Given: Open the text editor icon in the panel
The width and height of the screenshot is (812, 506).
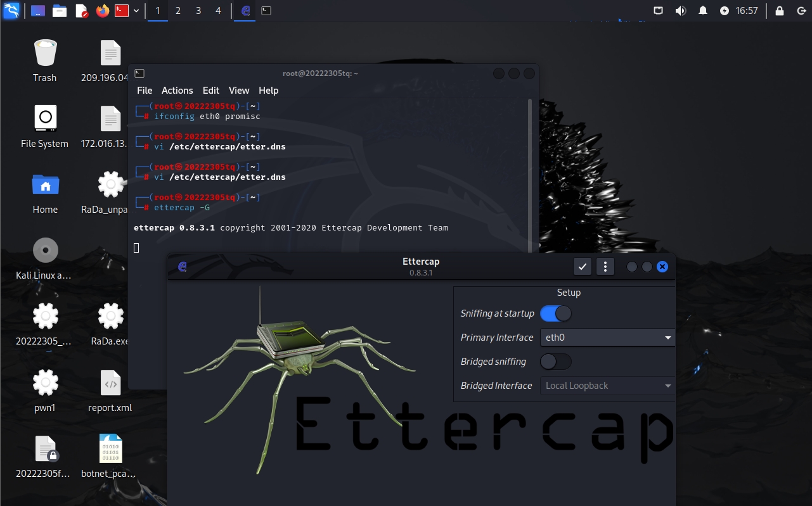Looking at the screenshot, I should pos(81,11).
